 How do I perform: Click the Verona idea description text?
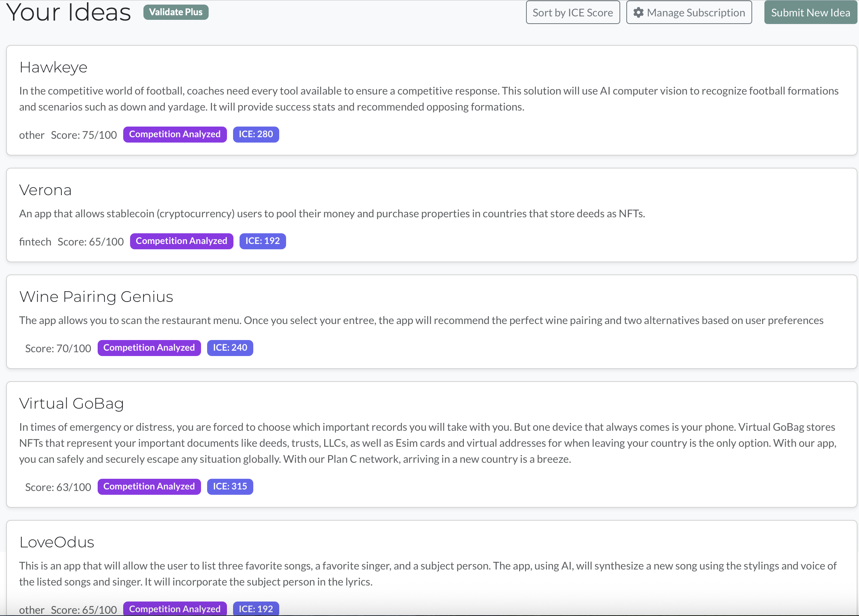coord(332,214)
